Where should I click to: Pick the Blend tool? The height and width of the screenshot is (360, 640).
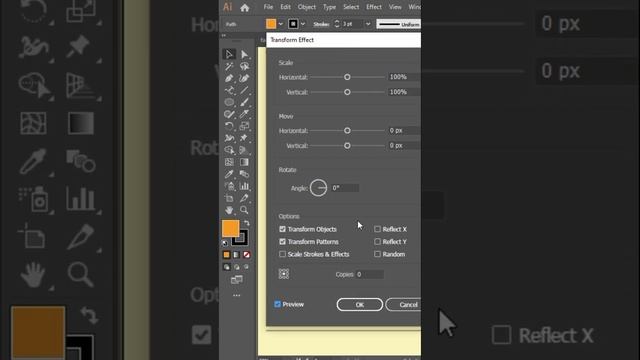(244, 174)
